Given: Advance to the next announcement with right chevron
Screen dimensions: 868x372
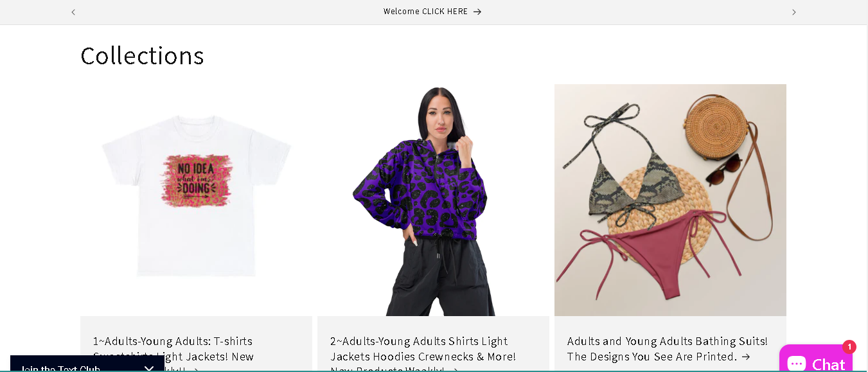Looking at the screenshot, I should coord(793,12).
